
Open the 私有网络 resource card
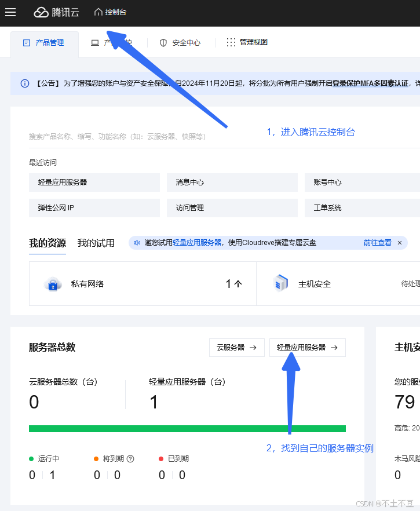(x=143, y=284)
